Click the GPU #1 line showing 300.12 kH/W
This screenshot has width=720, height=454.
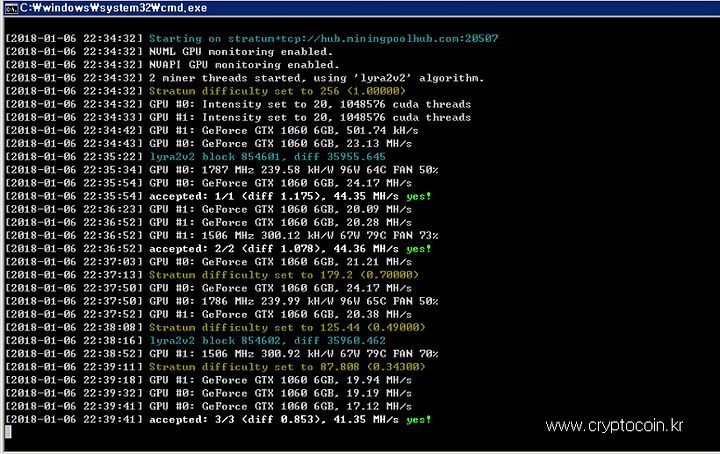click(x=222, y=235)
